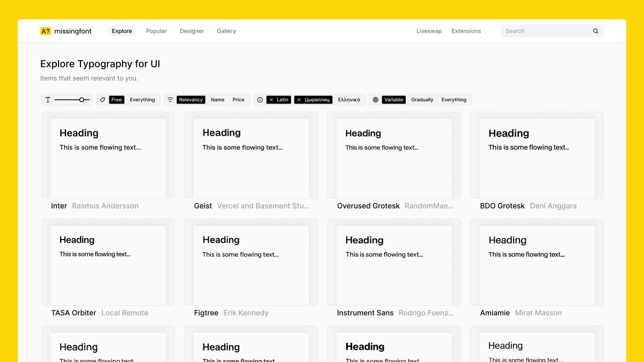Remove the Latin filter chip
Screen dimensions: 644x362
[271, 100]
